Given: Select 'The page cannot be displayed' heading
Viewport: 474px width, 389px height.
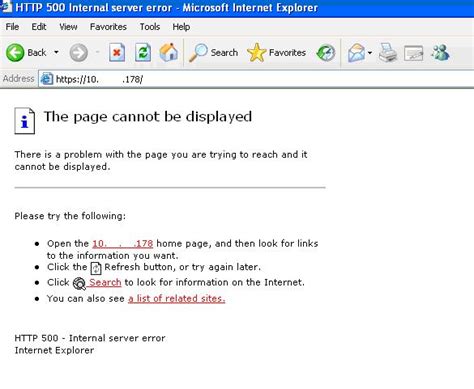Looking at the screenshot, I should click(148, 117).
